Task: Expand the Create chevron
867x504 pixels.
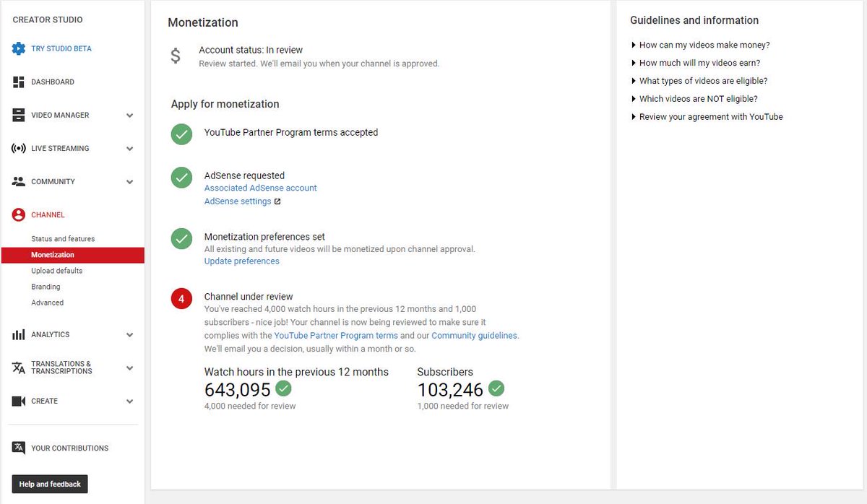Action: click(x=130, y=401)
